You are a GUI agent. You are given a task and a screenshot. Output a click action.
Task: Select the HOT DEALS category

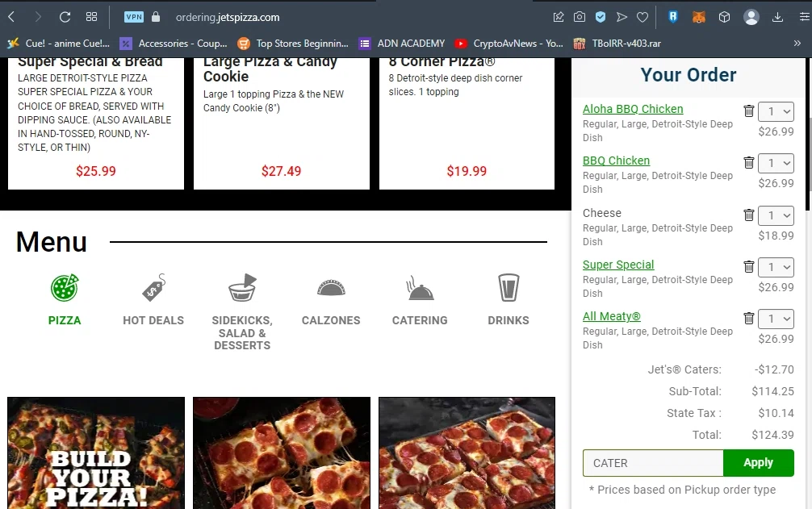[153, 320]
